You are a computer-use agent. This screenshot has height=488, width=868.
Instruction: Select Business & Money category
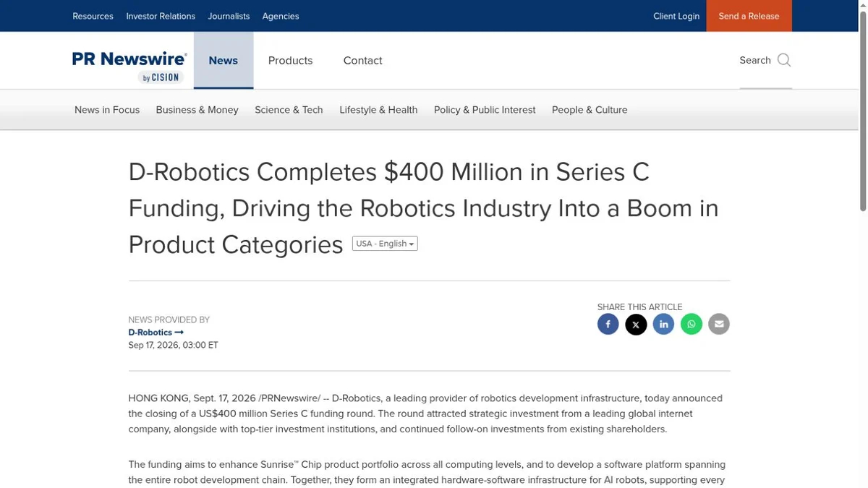coord(197,110)
